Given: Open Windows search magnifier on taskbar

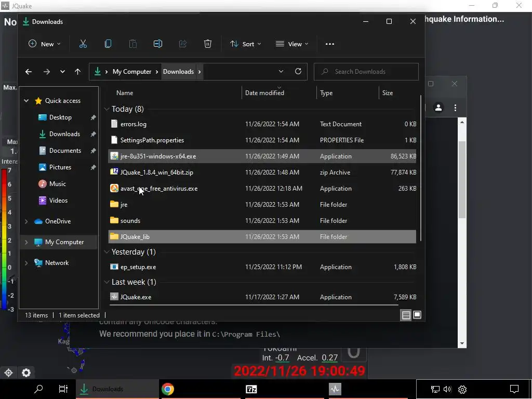Looking at the screenshot, I should (x=38, y=389).
